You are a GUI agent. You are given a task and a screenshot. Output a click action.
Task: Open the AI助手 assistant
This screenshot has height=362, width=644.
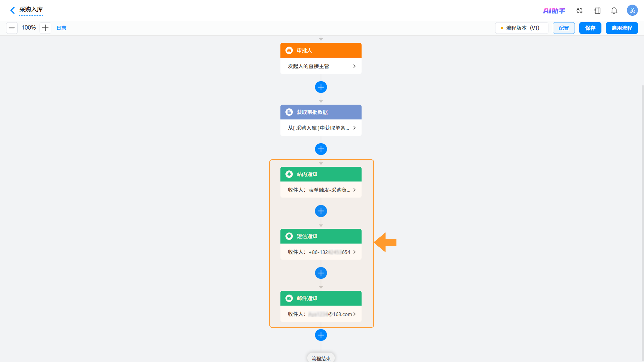pos(554,11)
